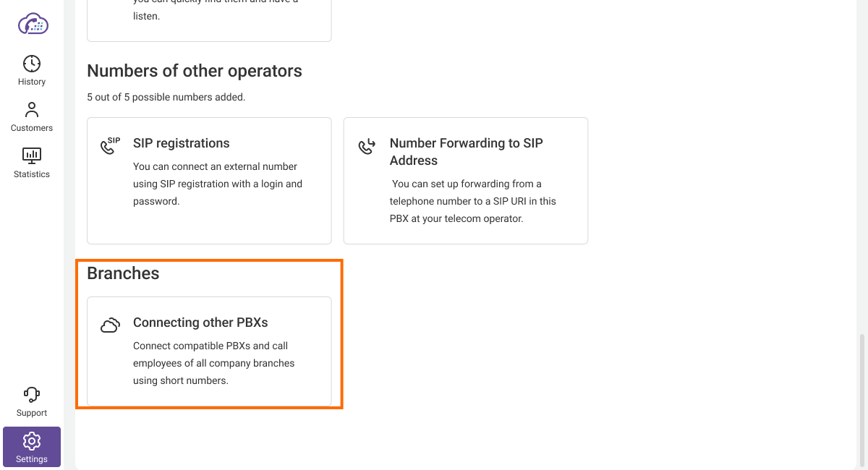This screenshot has height=470, width=868.
Task: Select the Statistics label in sidebar
Action: [x=32, y=174]
